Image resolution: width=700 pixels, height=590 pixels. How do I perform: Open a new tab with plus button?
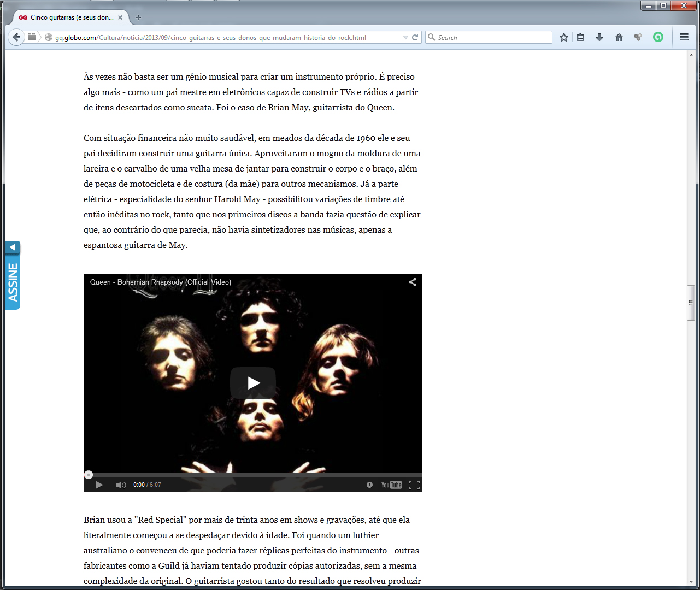coord(138,17)
